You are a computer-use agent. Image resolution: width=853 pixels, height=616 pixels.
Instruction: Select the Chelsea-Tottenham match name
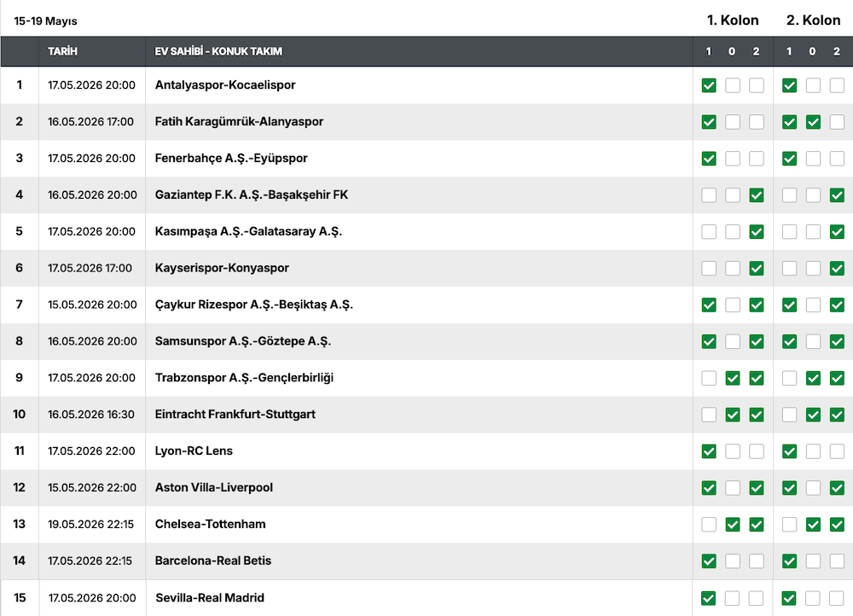(x=211, y=524)
